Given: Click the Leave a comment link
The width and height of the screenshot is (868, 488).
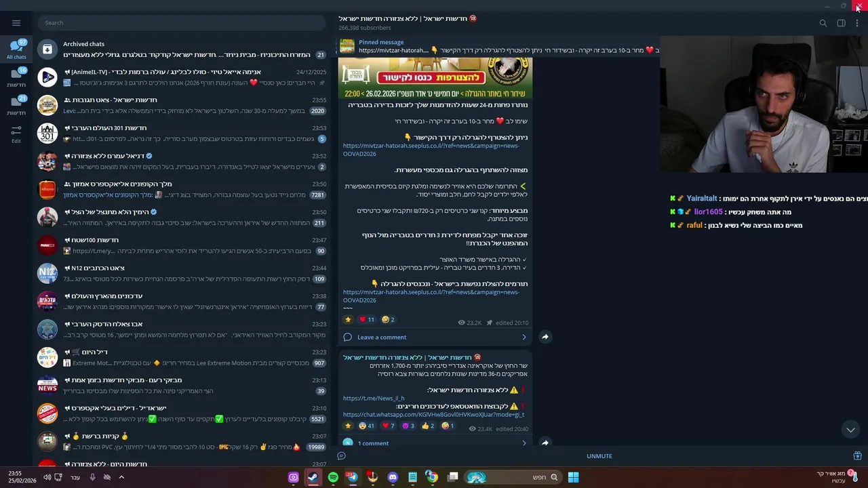Looking at the screenshot, I should click(382, 337).
